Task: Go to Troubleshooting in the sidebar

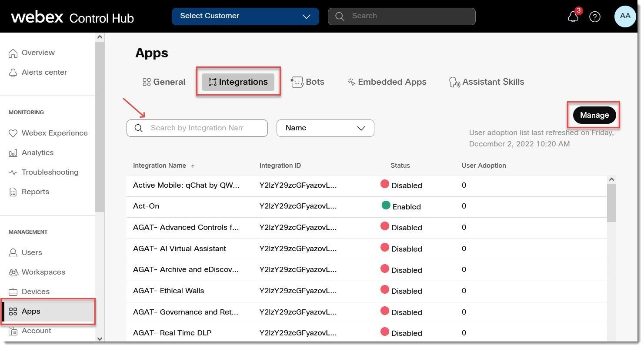Action: point(50,172)
